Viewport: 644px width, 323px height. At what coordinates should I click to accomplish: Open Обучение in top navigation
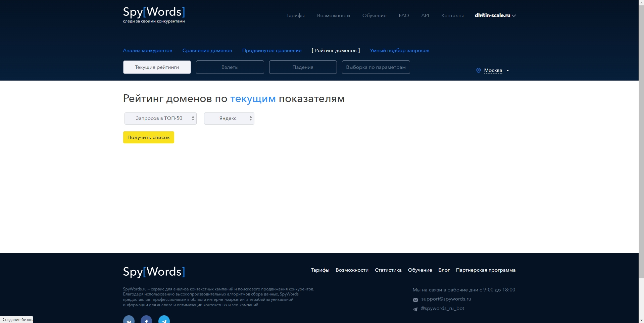point(374,15)
